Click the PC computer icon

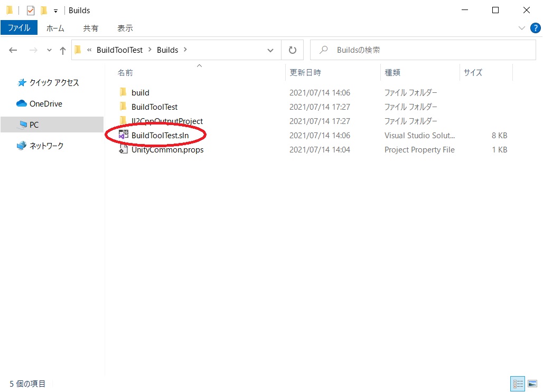point(23,124)
